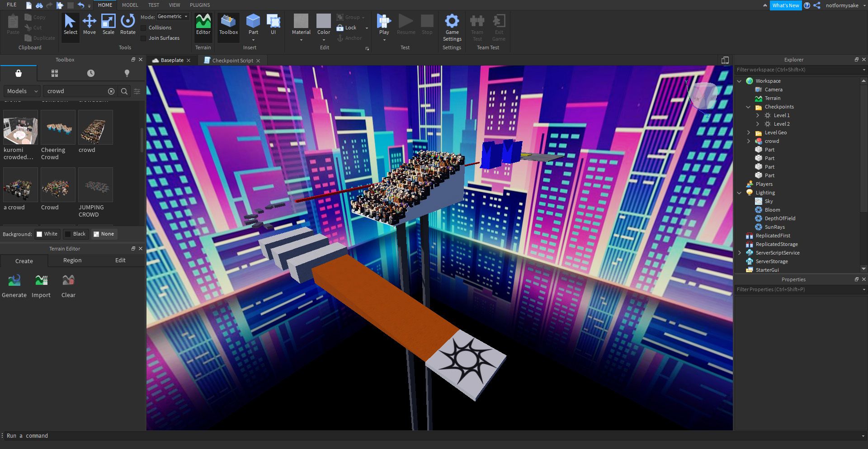Open the FILE menu
The image size is (868, 449).
point(12,5)
